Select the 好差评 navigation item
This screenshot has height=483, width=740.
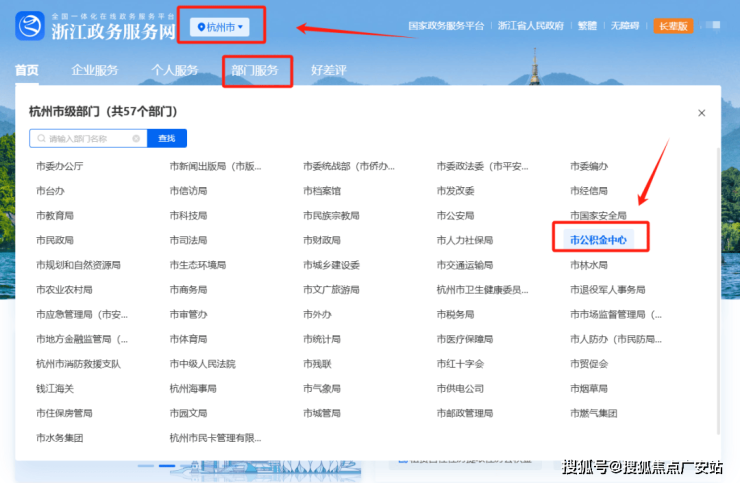[x=328, y=70]
